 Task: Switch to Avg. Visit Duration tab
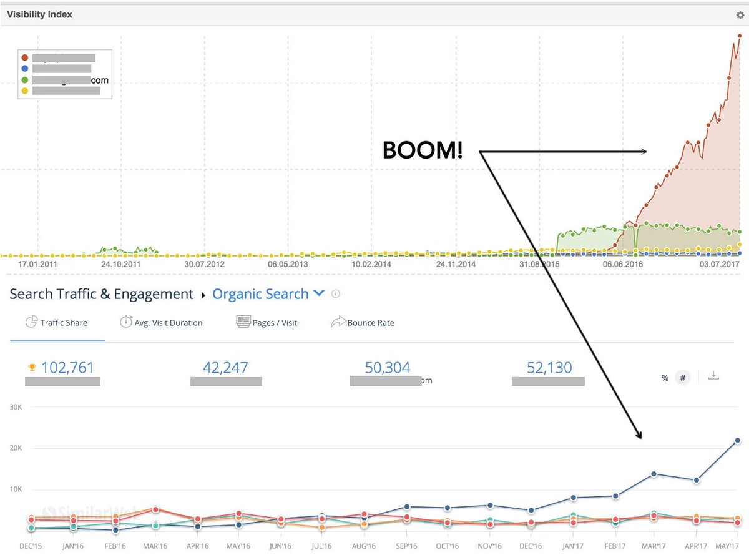click(x=161, y=323)
